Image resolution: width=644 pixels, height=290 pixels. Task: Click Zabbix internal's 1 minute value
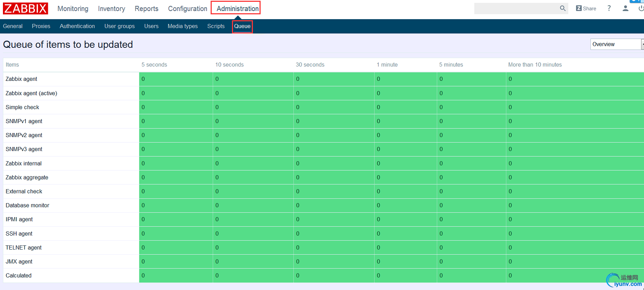tap(378, 164)
